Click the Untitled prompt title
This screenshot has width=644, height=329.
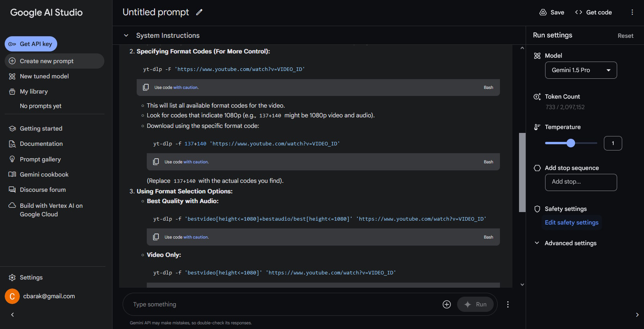click(156, 12)
